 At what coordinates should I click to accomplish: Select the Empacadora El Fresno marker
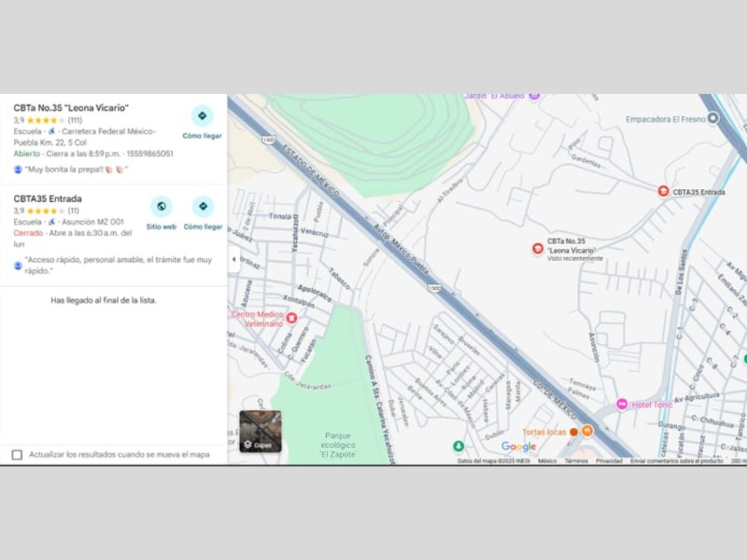tap(713, 118)
